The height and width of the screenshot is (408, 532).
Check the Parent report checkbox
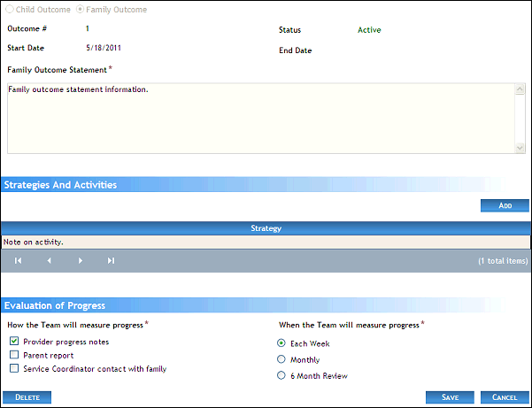(x=14, y=355)
